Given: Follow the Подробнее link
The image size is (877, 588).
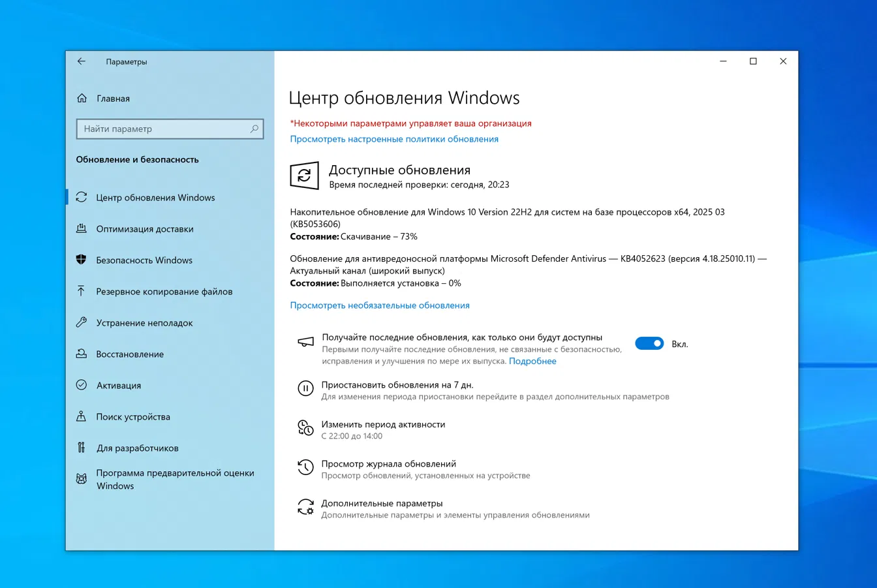Looking at the screenshot, I should point(532,361).
